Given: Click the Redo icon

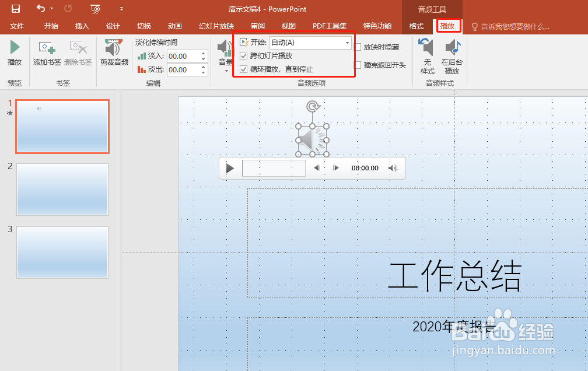Looking at the screenshot, I should pos(68,8).
